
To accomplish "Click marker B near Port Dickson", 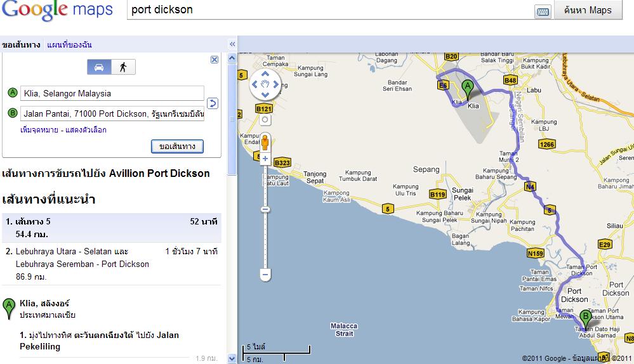I will pyautogui.click(x=586, y=316).
